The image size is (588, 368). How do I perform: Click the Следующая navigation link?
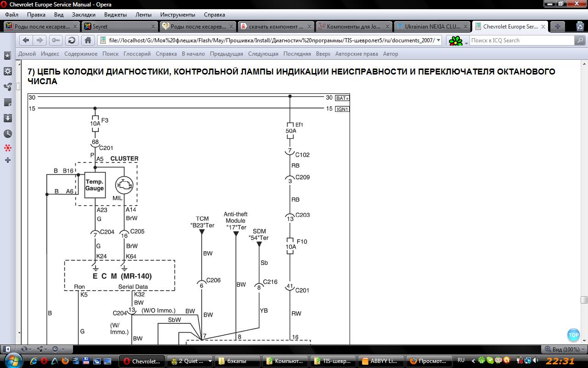[x=263, y=54]
